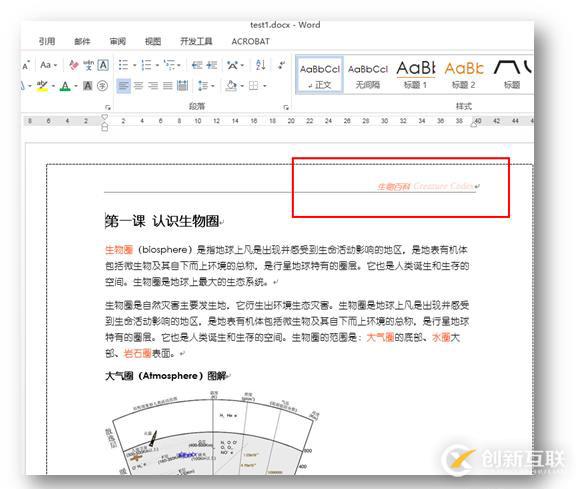576x489 pixels.
Task: Apply multilevel list formatting
Action: coord(169,65)
